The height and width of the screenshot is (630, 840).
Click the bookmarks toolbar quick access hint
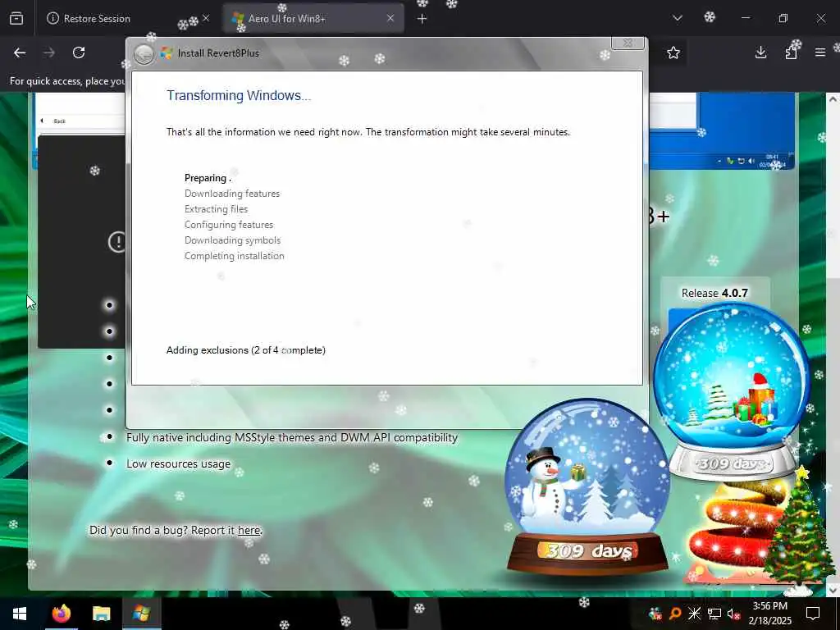[x=67, y=81]
